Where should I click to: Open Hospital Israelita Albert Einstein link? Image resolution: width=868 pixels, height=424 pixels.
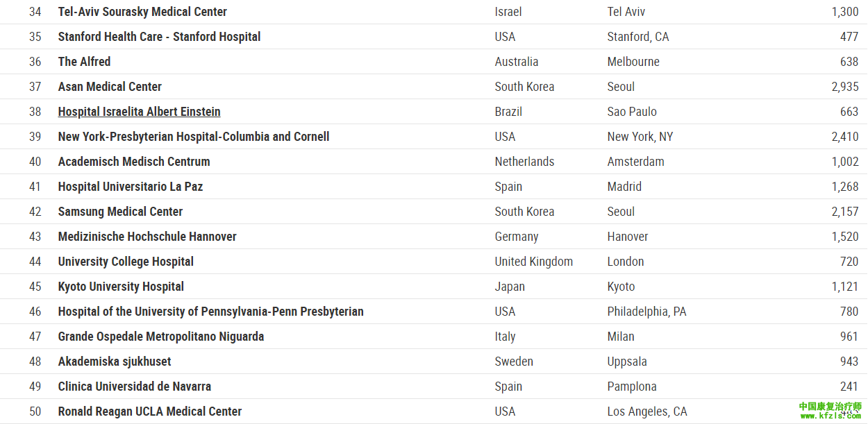[139, 112]
